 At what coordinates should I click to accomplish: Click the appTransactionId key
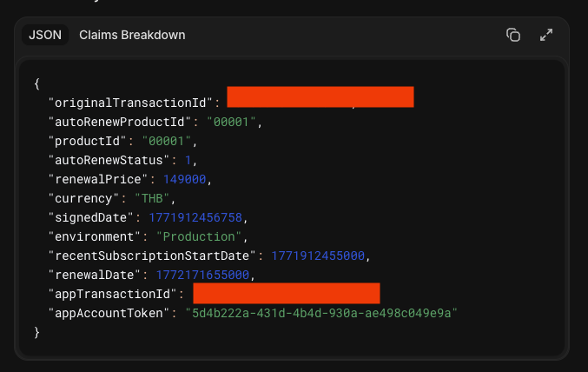tap(114, 294)
